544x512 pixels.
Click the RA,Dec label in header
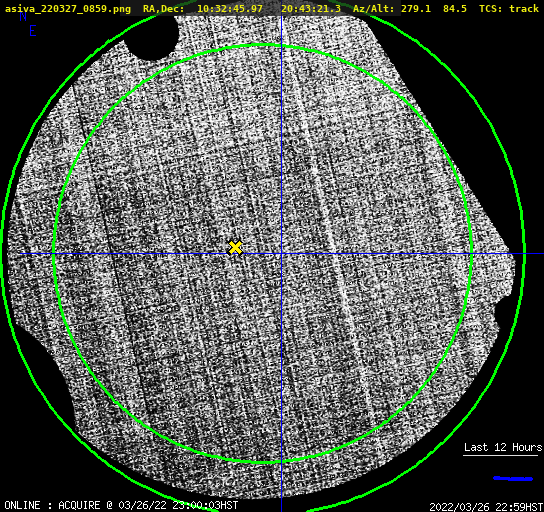164,9
